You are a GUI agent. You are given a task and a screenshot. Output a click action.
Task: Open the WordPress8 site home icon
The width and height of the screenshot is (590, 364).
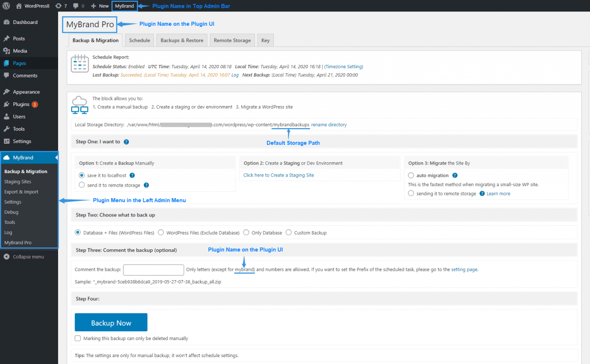(x=19, y=6)
